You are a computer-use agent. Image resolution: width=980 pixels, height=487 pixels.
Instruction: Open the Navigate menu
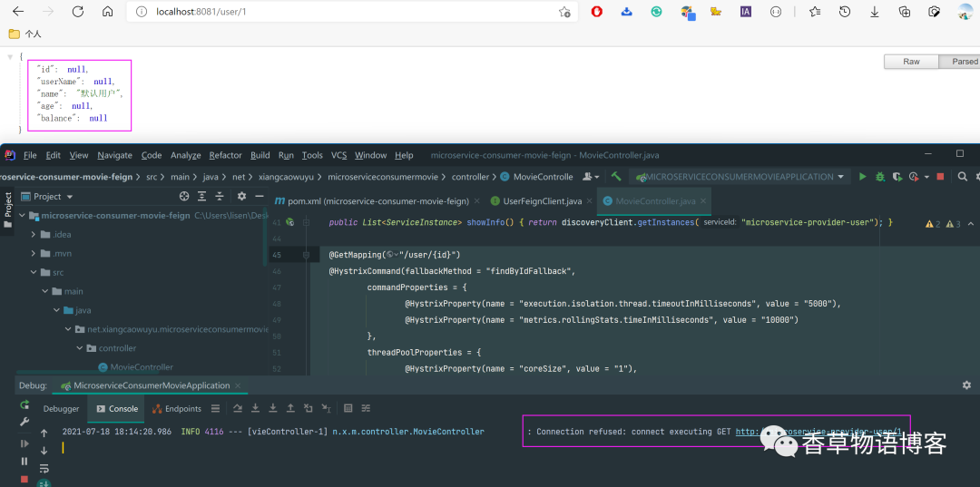click(x=115, y=155)
